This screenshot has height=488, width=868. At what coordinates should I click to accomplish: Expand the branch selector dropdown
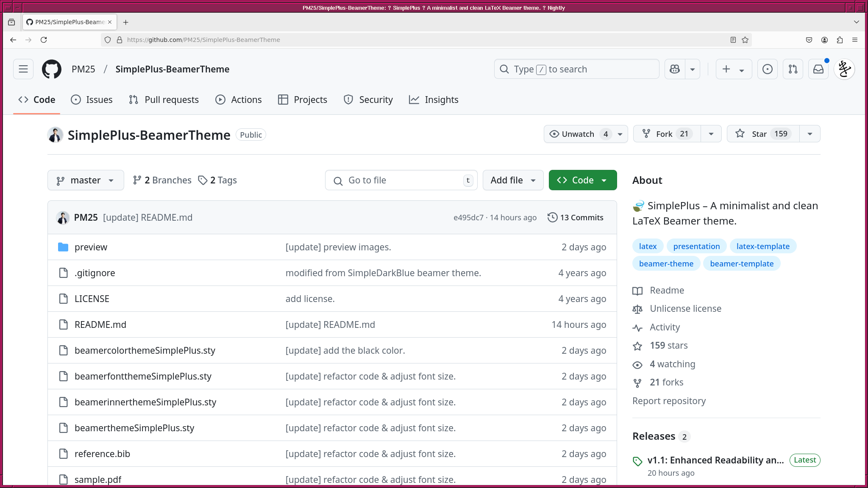coord(85,180)
